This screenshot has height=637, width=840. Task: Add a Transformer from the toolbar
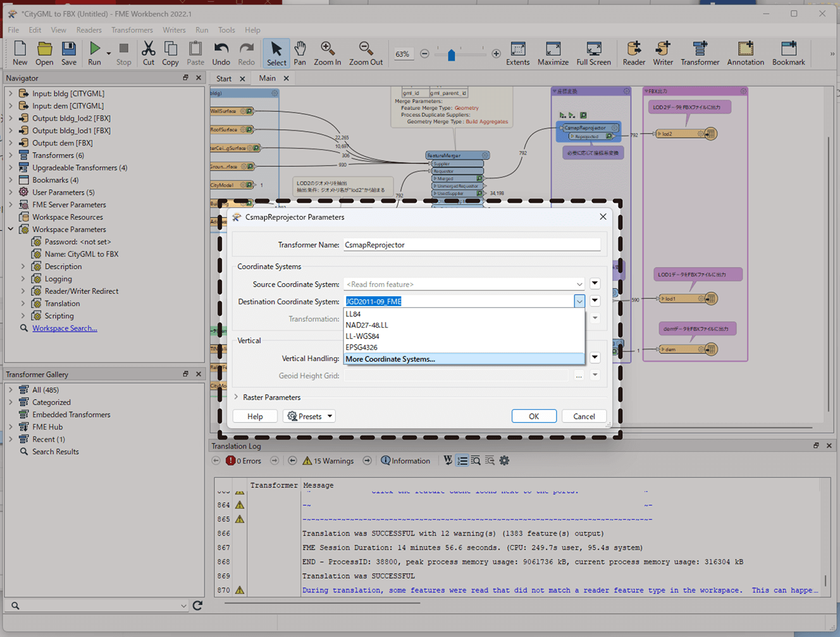(x=700, y=53)
